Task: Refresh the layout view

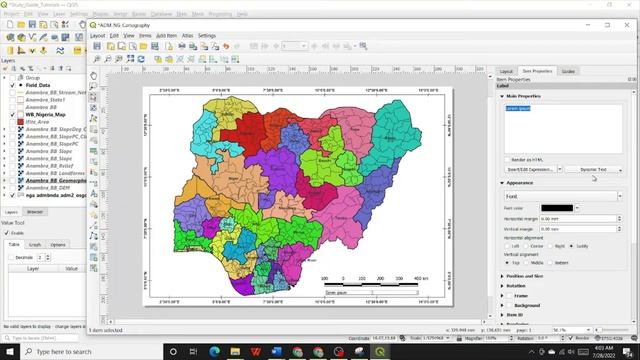Action: (x=141, y=59)
